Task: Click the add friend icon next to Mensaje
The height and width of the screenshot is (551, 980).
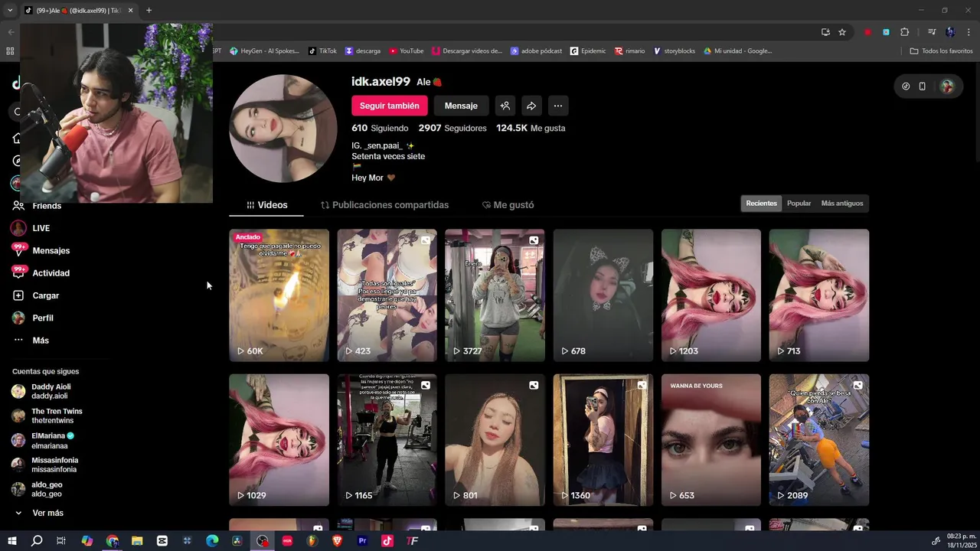Action: (505, 106)
